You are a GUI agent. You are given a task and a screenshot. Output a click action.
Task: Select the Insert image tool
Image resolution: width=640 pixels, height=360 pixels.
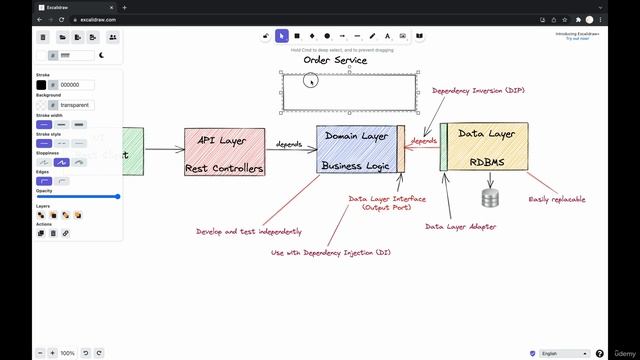pyautogui.click(x=402, y=36)
